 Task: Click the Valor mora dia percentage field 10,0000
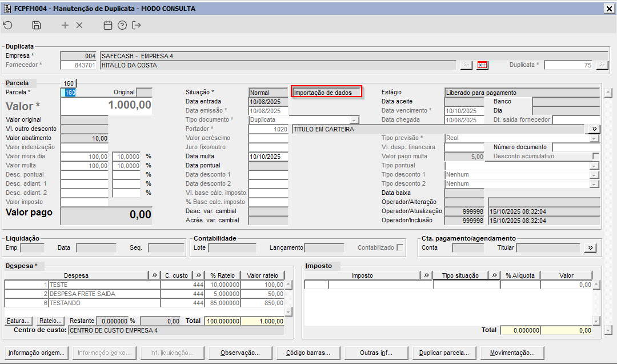point(126,156)
